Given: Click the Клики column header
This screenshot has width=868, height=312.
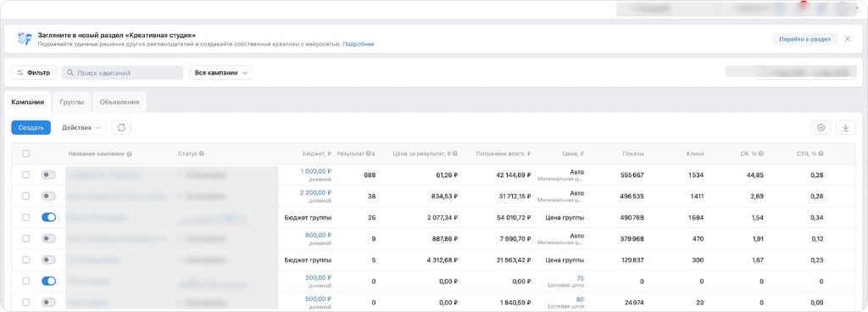Looking at the screenshot, I should coord(695,153).
